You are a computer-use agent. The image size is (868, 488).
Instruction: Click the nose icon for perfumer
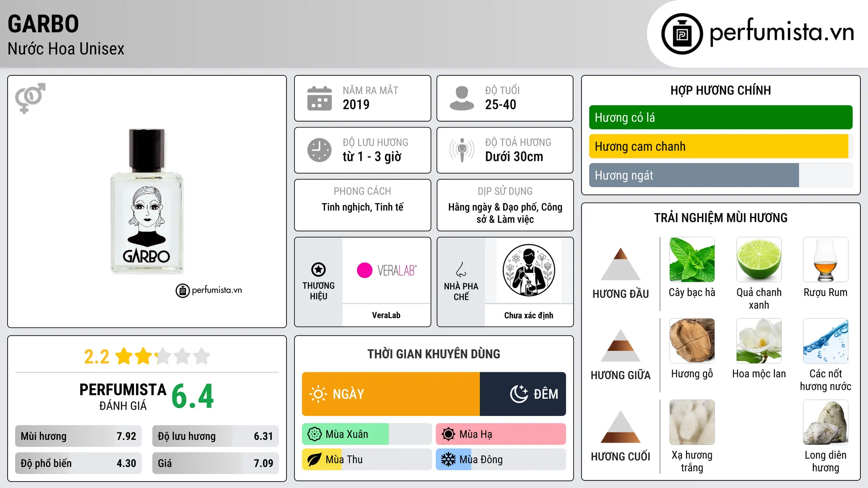461,269
